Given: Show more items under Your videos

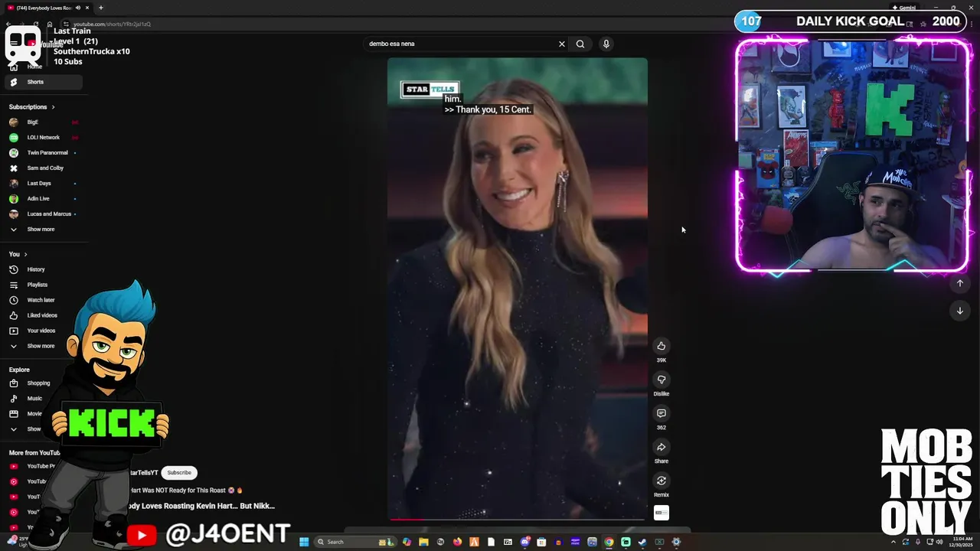Looking at the screenshot, I should click(43, 346).
